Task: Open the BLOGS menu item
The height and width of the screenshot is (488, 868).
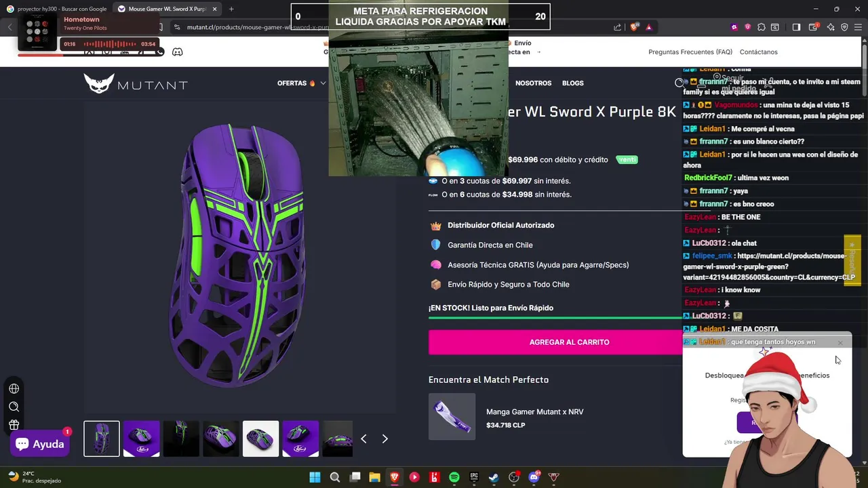Action: pyautogui.click(x=572, y=83)
